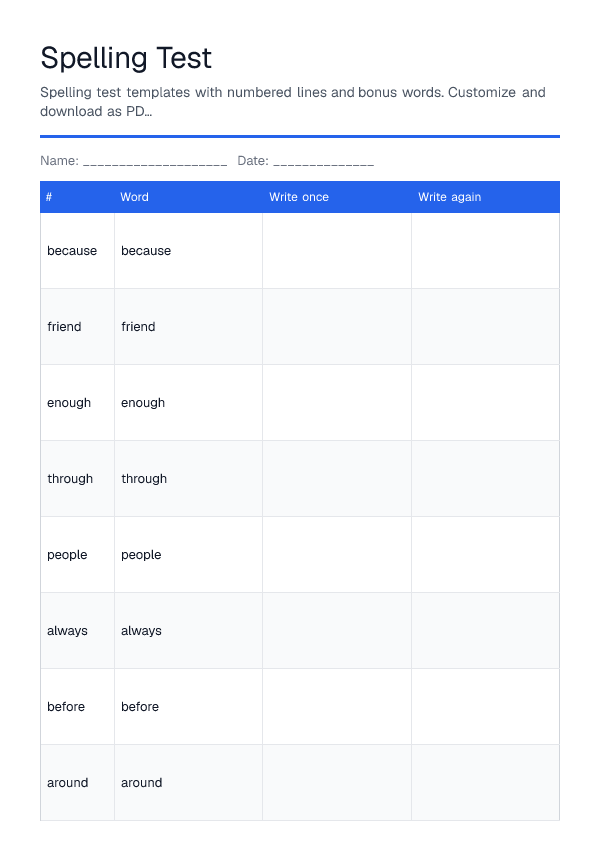Click the Write again cell for friend

click(x=485, y=327)
